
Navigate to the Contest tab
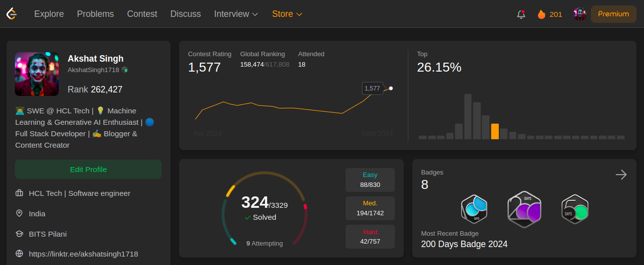142,14
